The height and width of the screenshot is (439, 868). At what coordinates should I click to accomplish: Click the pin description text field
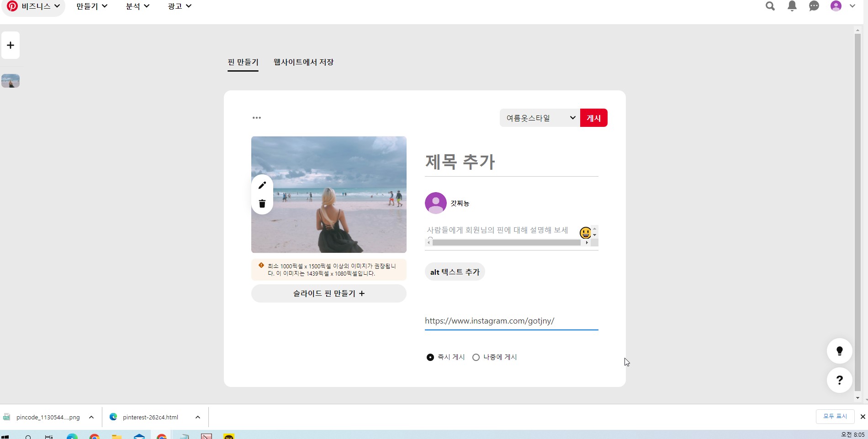502,230
